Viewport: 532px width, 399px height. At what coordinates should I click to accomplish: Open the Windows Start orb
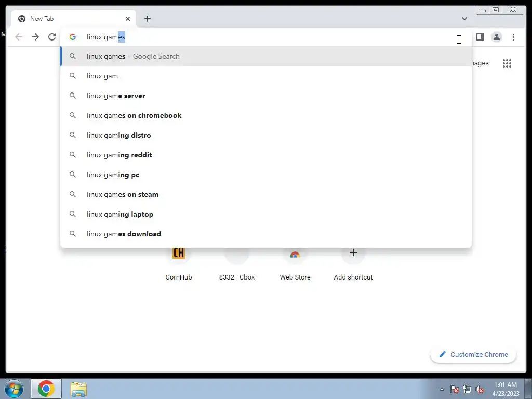14,389
